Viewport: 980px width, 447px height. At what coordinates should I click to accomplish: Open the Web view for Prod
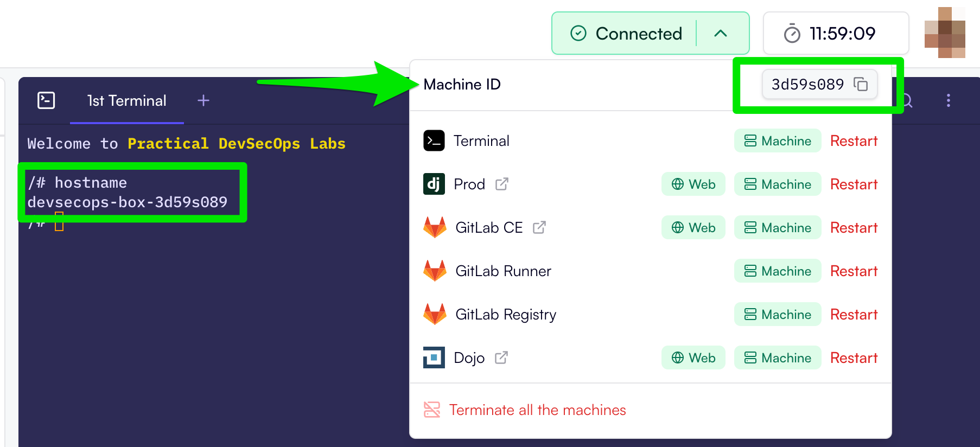pos(693,184)
